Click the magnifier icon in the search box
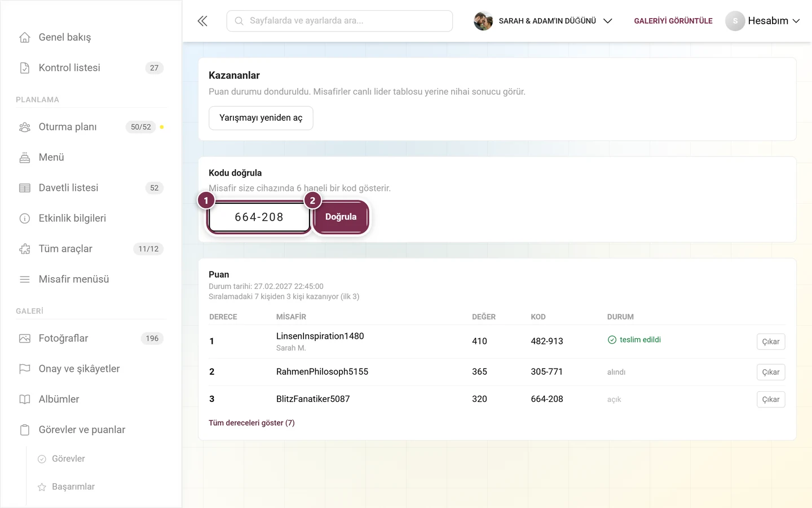Screen dimensions: 812x508 tap(239, 21)
